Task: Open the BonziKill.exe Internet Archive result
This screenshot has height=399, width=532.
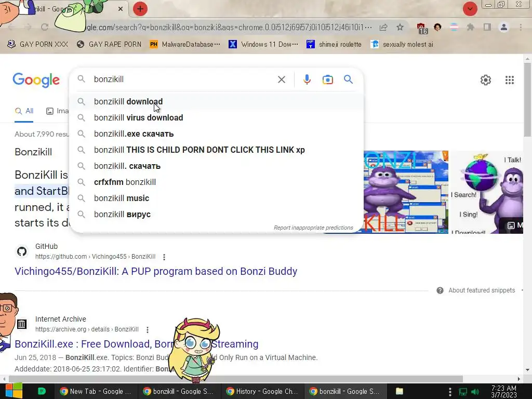Action: tap(137, 344)
